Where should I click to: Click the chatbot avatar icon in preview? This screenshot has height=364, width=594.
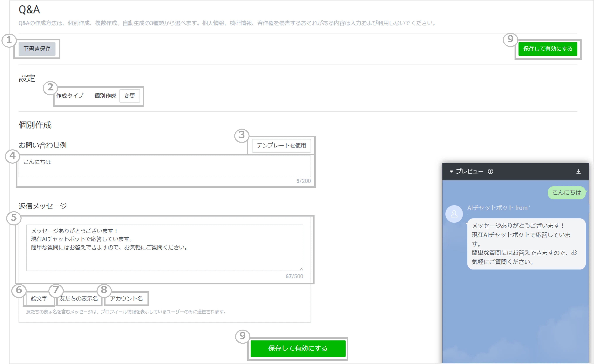(x=454, y=214)
